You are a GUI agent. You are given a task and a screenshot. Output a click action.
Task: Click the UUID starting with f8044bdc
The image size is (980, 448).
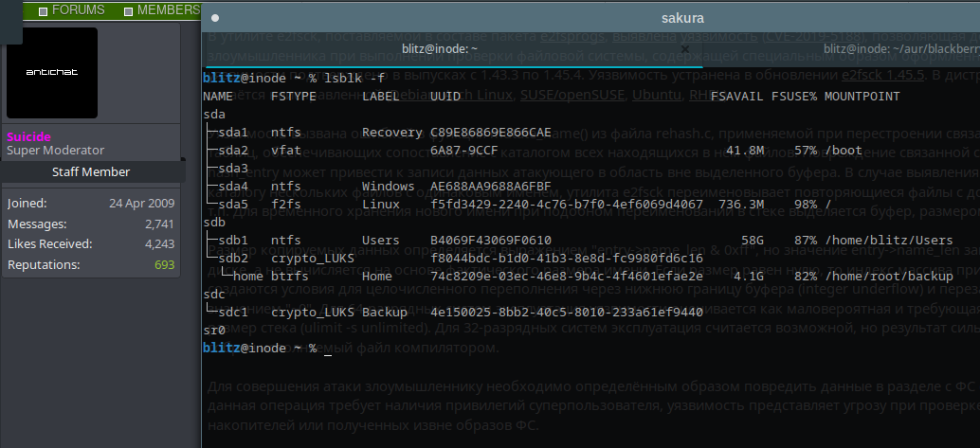[x=566, y=258]
